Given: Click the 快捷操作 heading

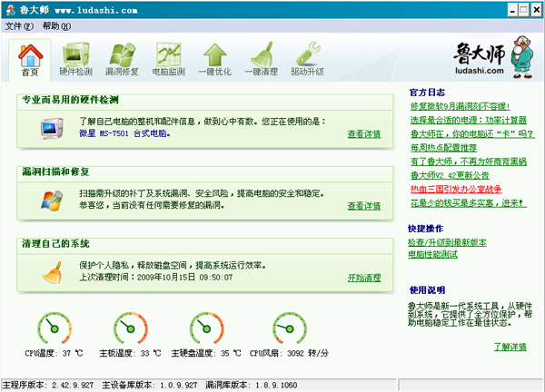Looking at the screenshot, I should click(x=425, y=229).
